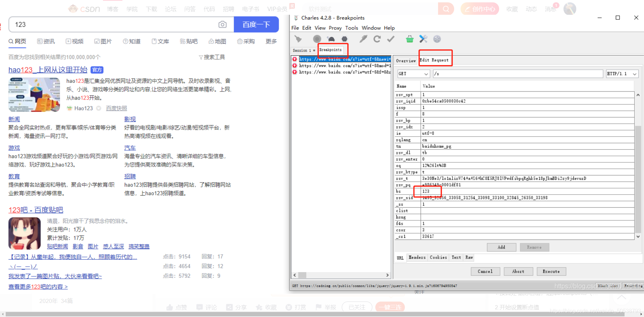The width and height of the screenshot is (644, 317).
Task: Click the 123吧 anime avatar thumbnail
Action: click(24, 233)
